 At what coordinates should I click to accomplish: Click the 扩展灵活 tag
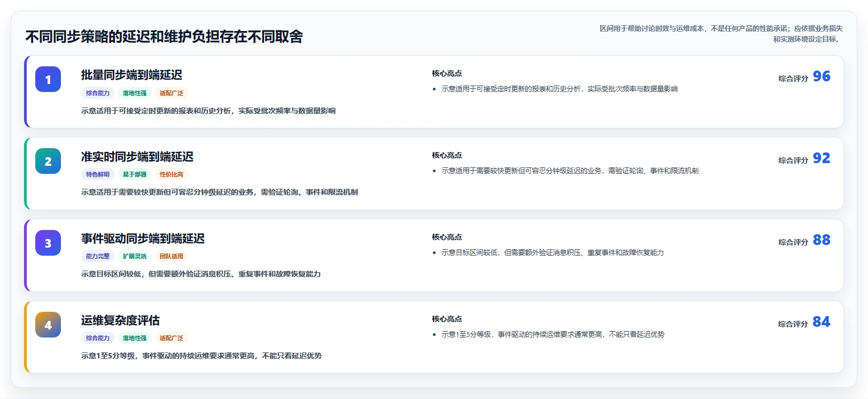tap(135, 256)
